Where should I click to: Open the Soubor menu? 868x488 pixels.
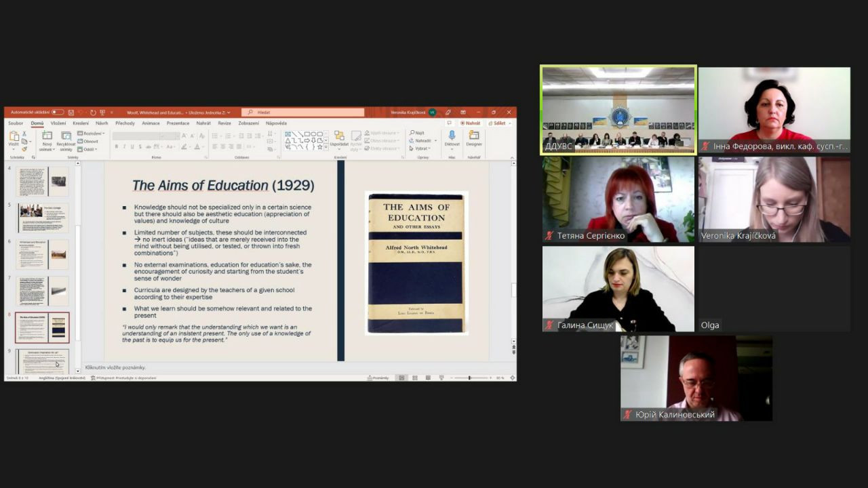pos(16,123)
